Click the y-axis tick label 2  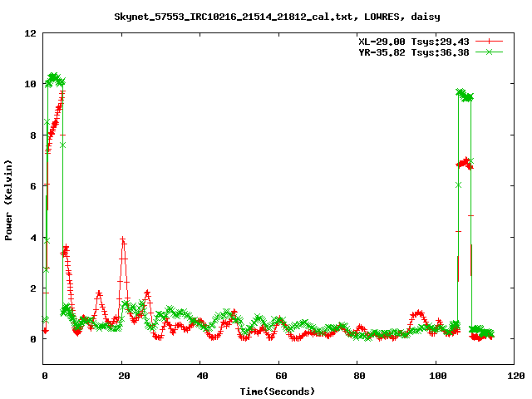click(x=33, y=288)
